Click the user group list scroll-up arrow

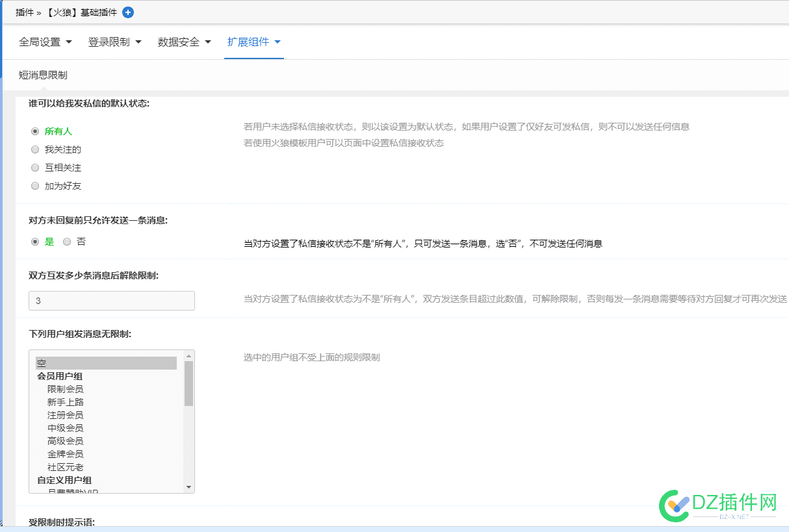188,356
